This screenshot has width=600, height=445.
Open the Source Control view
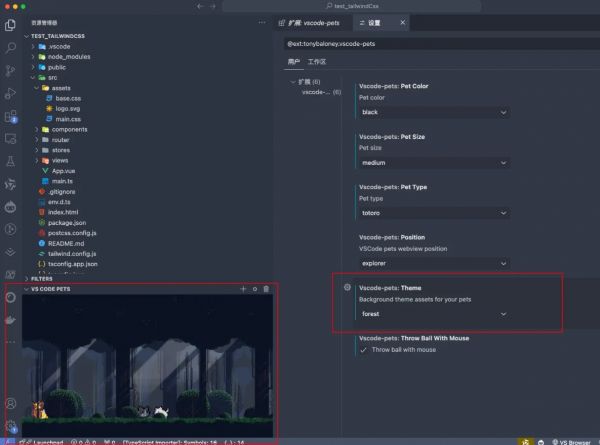click(11, 70)
